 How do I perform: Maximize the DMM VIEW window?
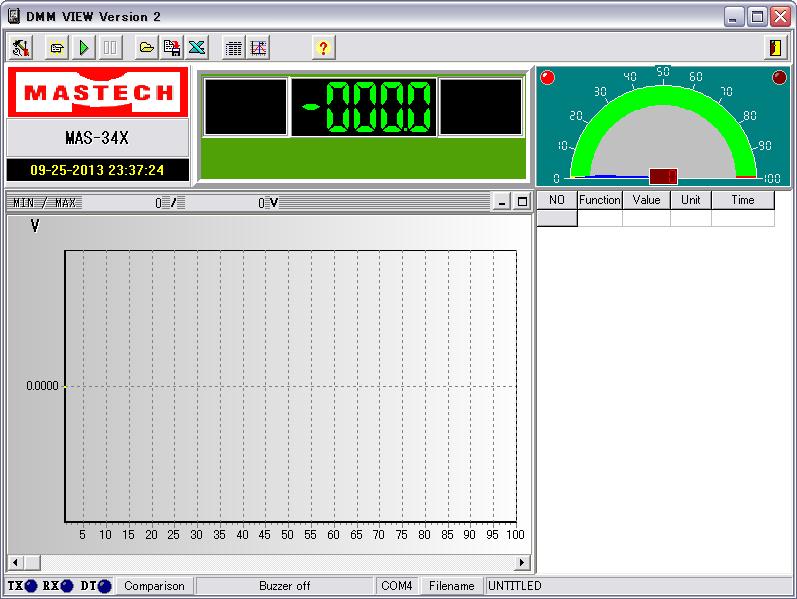(757, 17)
